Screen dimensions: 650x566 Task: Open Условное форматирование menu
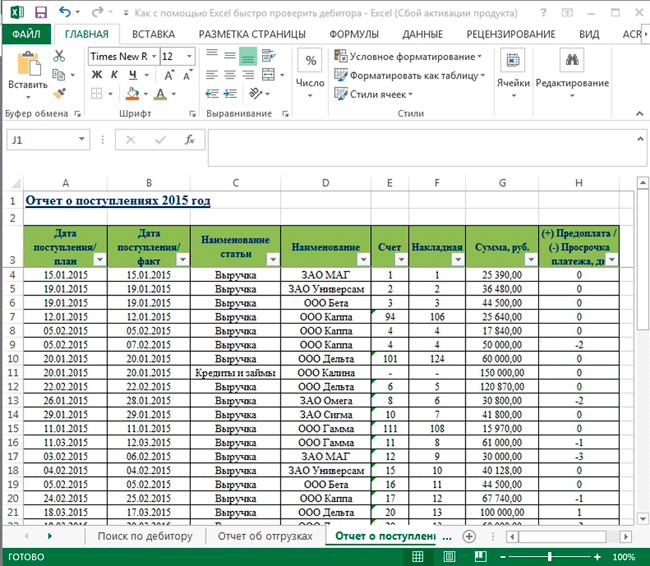408,56
